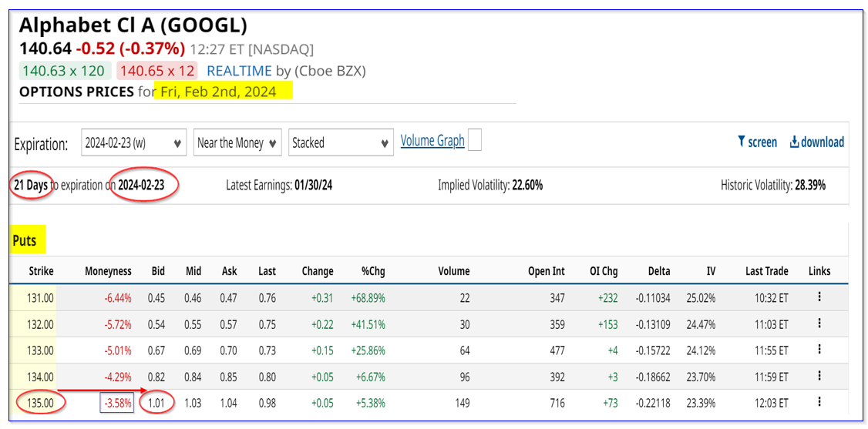Expand the Near the Money dropdown
Viewport: 868px width, 429px height.
point(237,143)
